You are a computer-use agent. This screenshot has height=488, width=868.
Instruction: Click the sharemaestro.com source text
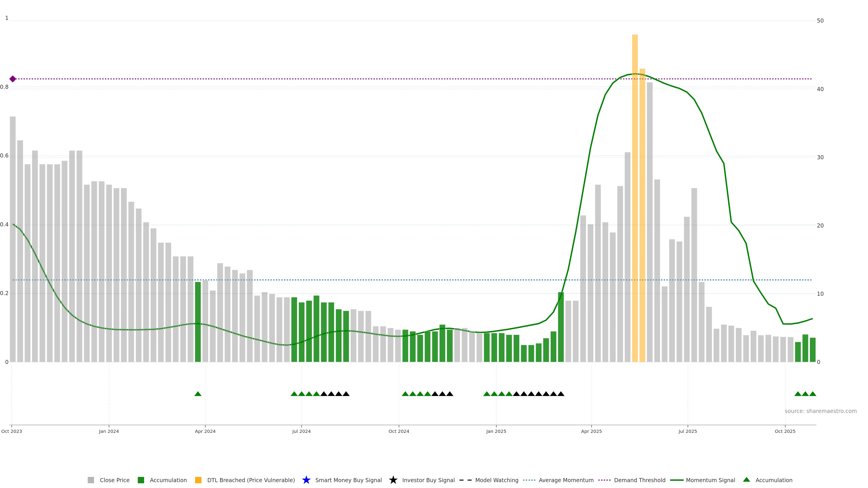tap(821, 411)
